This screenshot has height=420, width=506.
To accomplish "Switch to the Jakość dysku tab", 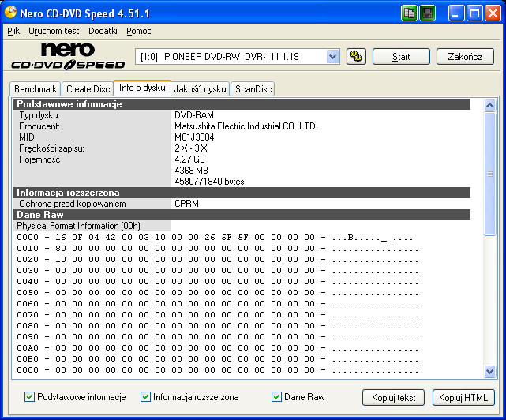I will [200, 88].
